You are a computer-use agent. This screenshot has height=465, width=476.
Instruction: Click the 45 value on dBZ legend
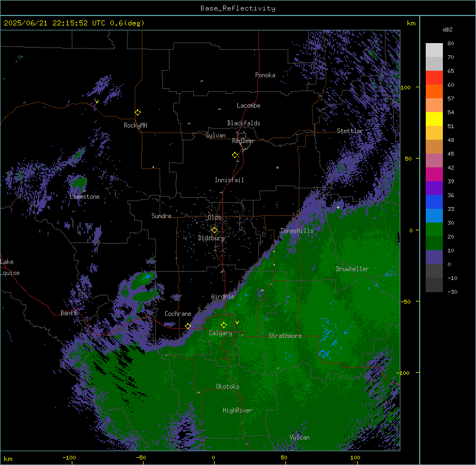coord(451,154)
